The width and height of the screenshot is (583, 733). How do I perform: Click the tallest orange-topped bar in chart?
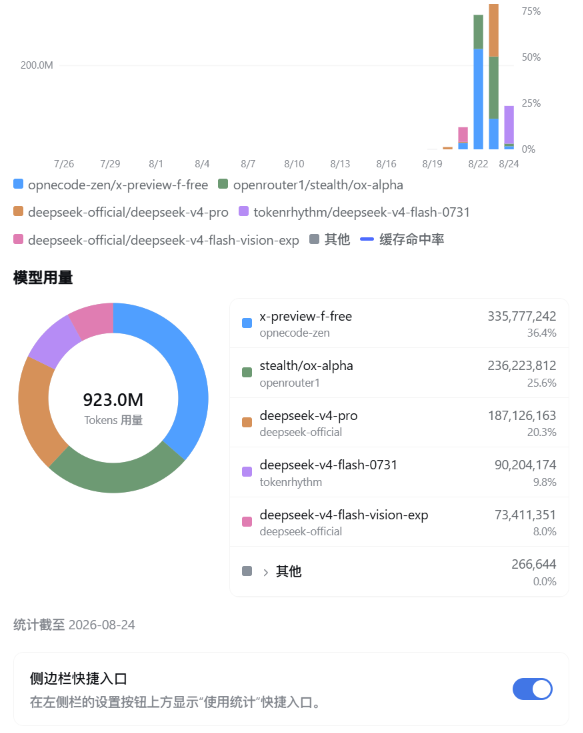[494, 76]
